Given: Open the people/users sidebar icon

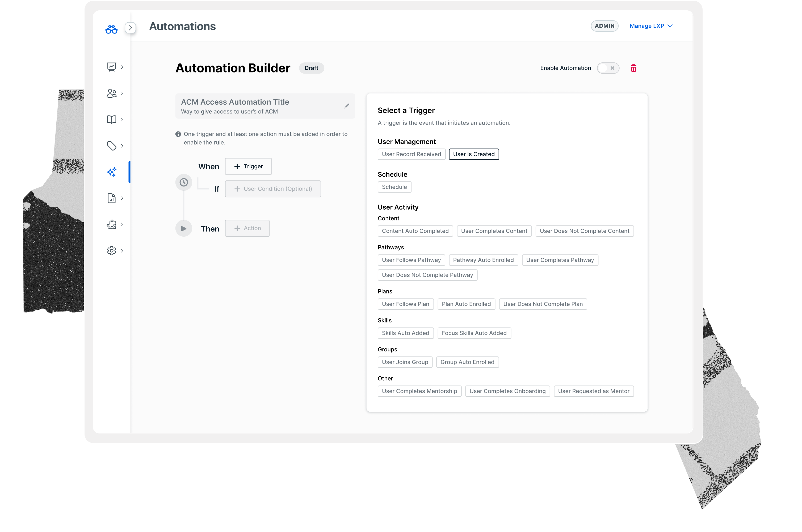Looking at the screenshot, I should [x=111, y=93].
